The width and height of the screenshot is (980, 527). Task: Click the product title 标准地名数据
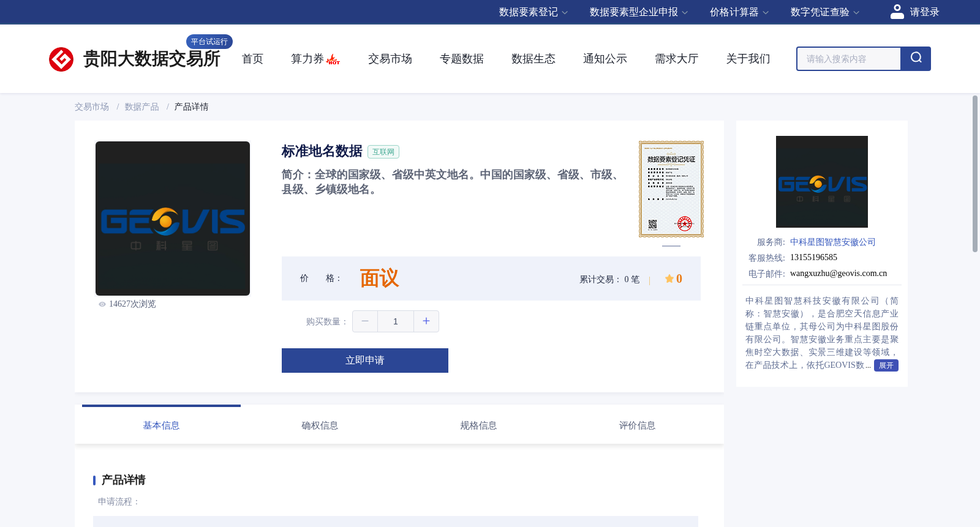(x=322, y=151)
